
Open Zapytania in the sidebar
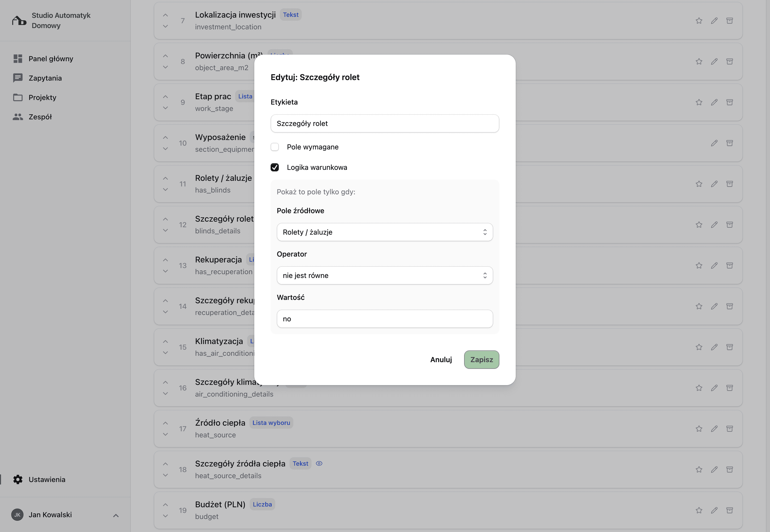(x=45, y=78)
